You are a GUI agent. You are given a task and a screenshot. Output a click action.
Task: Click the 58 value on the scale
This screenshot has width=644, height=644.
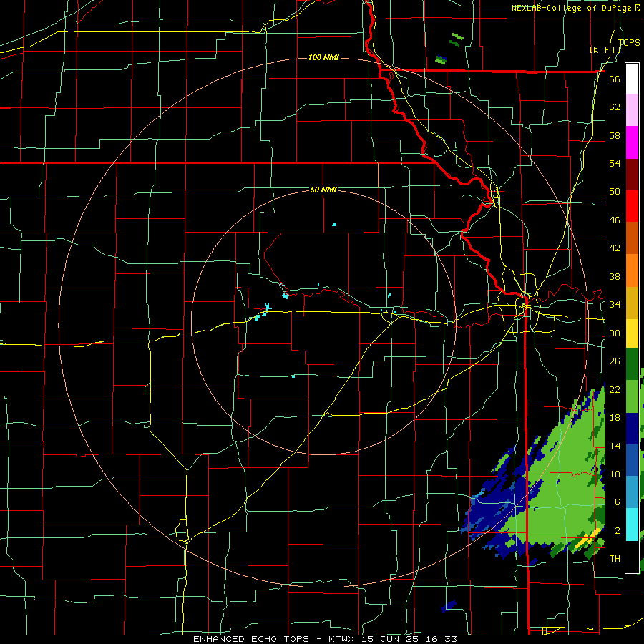click(615, 135)
